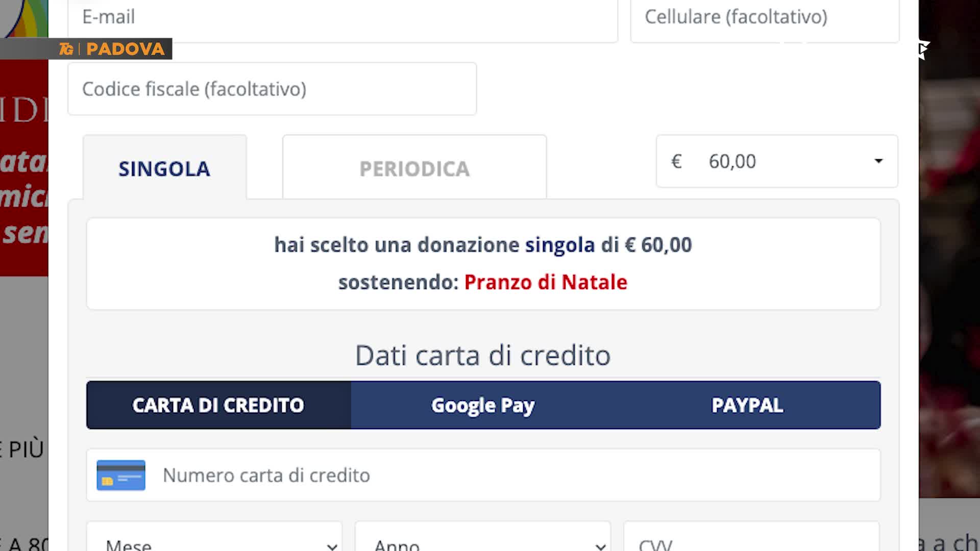Focus the Numero carta di credito field
Viewport: 980px width, 551px height.
tap(510, 475)
